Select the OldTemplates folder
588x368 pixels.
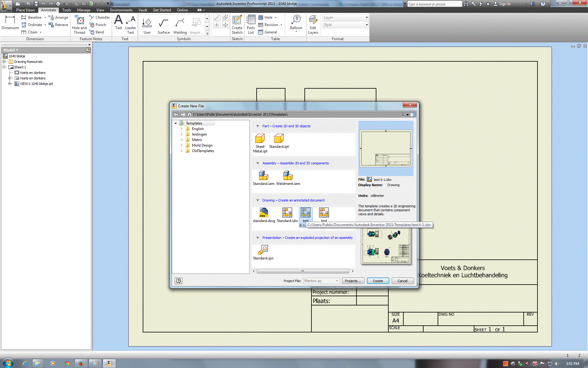point(203,151)
